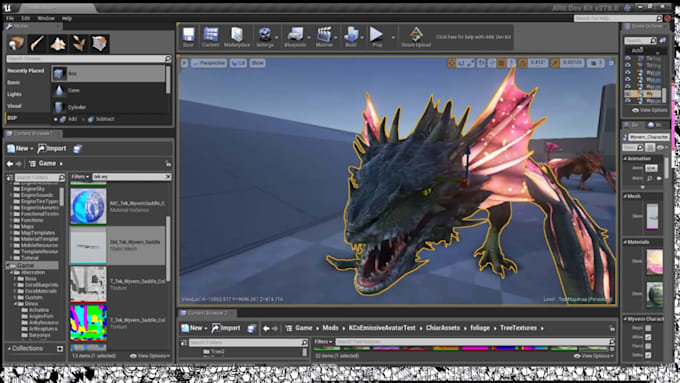Toggle third checkbox under Wyvern Character section
The height and width of the screenshot is (383, 680).
tap(648, 346)
